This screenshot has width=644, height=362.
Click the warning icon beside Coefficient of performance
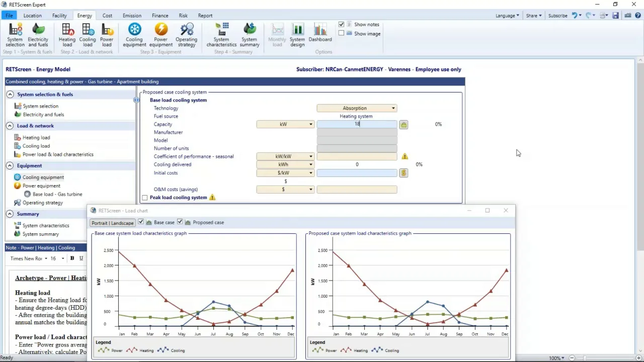point(405,156)
